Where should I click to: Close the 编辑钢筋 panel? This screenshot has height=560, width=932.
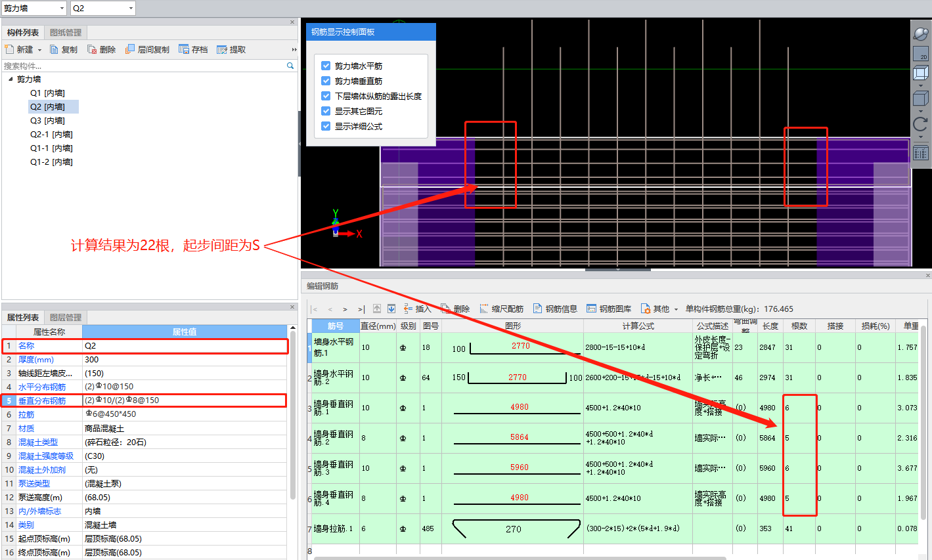click(x=927, y=276)
